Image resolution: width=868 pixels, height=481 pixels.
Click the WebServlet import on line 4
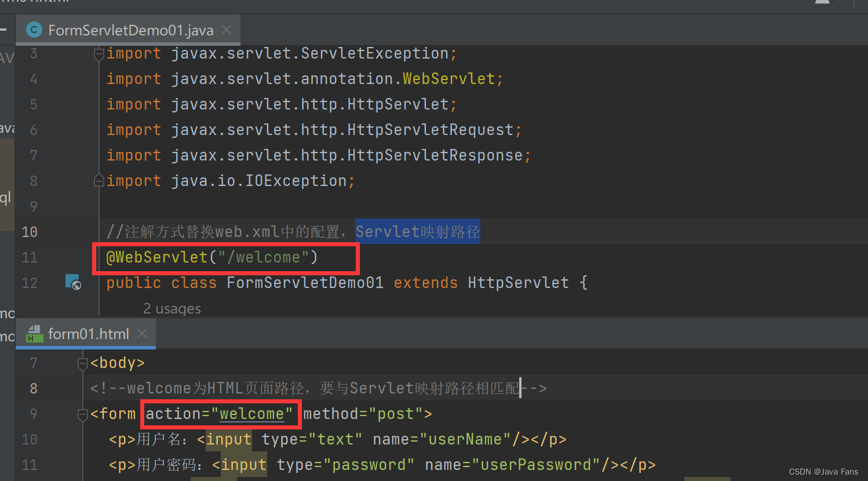(x=449, y=79)
